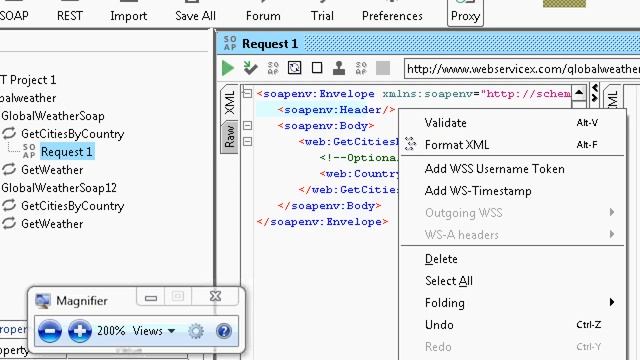This screenshot has height=360, width=640.
Task: Collapse the soapenv:Body fold marker
Action: (247, 125)
